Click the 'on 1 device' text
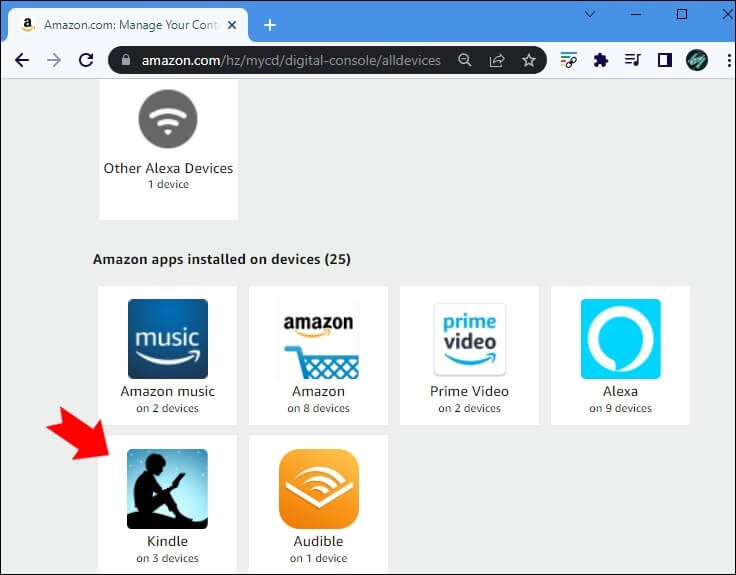 click(x=319, y=558)
